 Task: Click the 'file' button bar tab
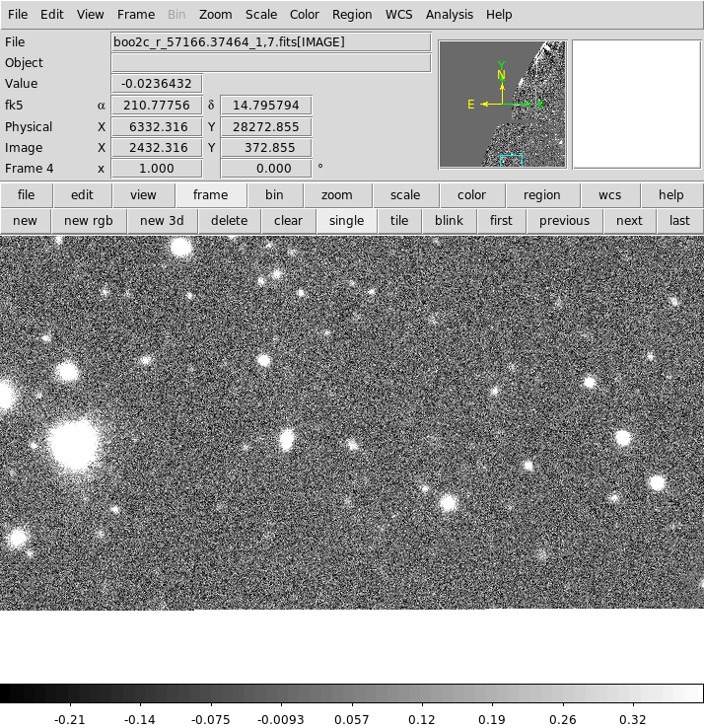click(26, 195)
